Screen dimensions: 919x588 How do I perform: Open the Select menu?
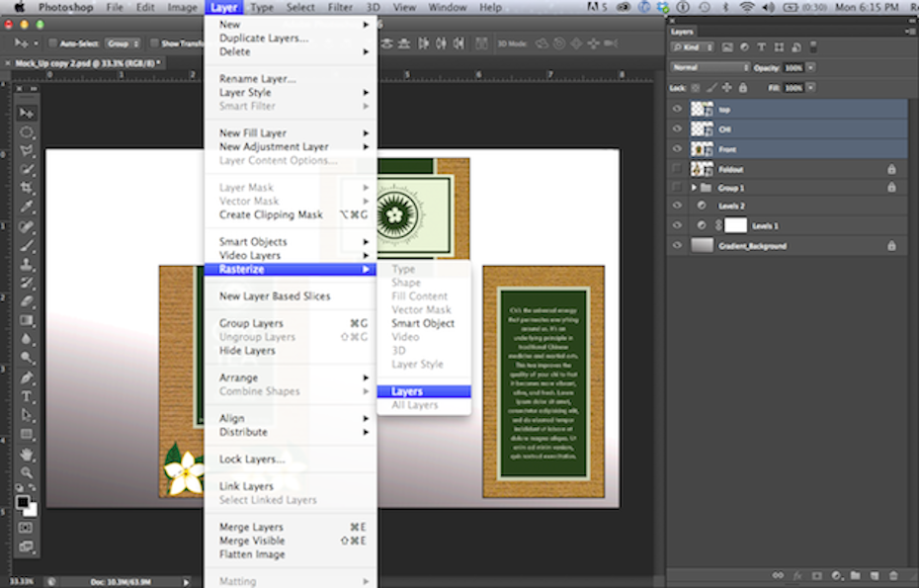pyautogui.click(x=299, y=7)
